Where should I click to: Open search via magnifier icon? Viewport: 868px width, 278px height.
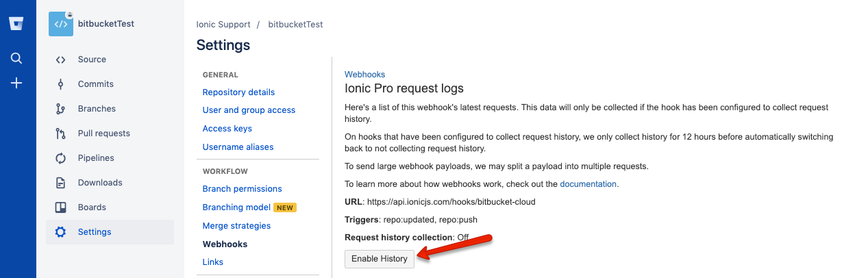17,58
